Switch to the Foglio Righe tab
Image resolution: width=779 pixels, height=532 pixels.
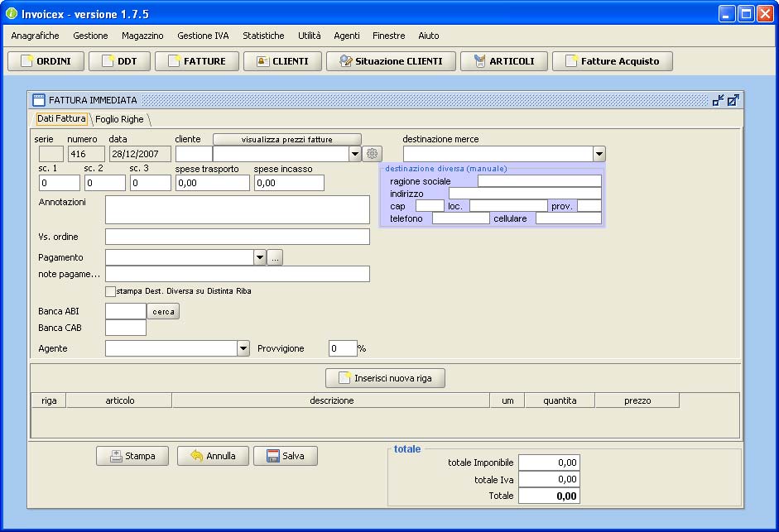coord(120,119)
